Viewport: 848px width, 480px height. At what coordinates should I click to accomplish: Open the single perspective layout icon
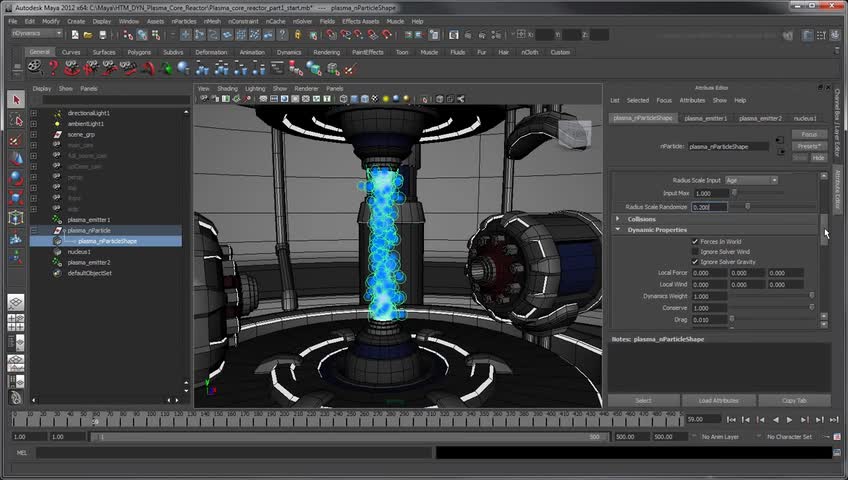coord(16,303)
